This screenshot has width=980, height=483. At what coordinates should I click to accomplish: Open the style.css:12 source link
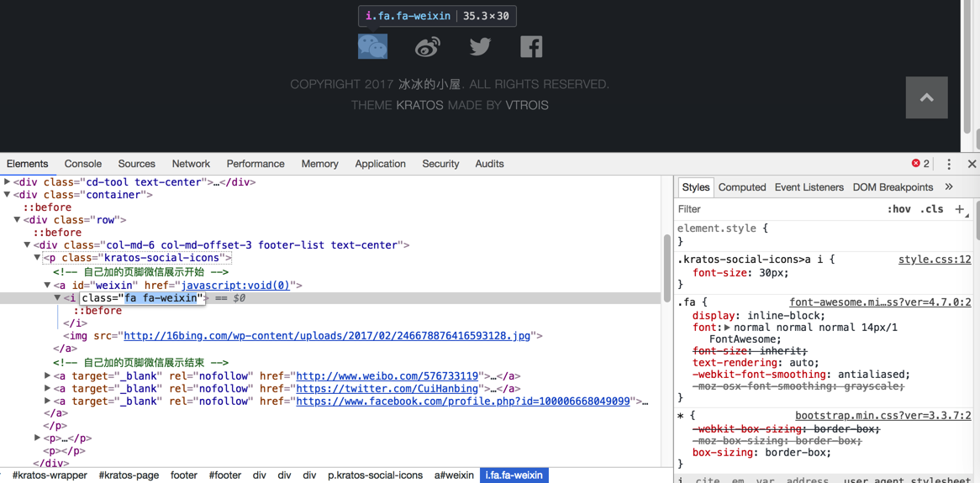click(935, 260)
